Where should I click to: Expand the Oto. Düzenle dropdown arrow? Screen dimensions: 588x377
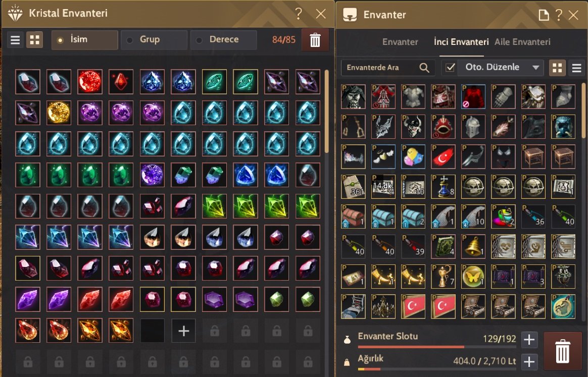[x=535, y=68]
